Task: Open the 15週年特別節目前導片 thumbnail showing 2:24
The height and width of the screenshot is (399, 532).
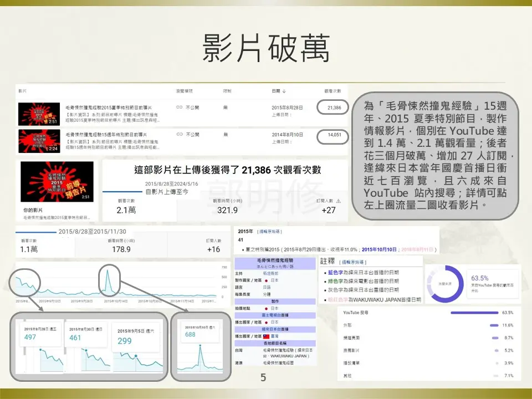Action: pos(39,141)
